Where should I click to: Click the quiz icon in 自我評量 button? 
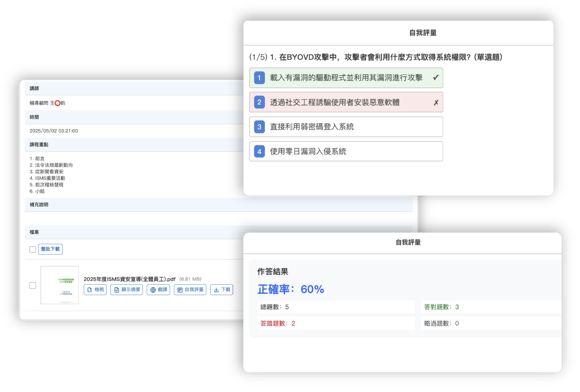[180, 290]
